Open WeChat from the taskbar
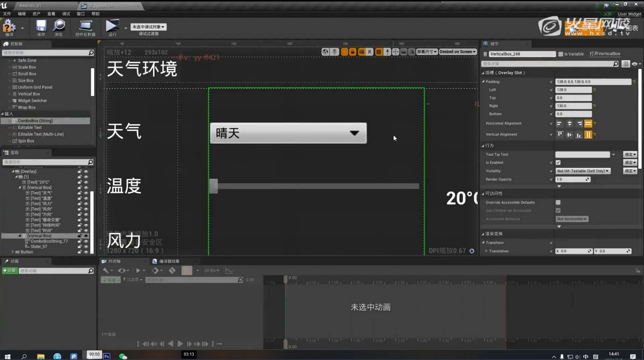 click(123, 356)
